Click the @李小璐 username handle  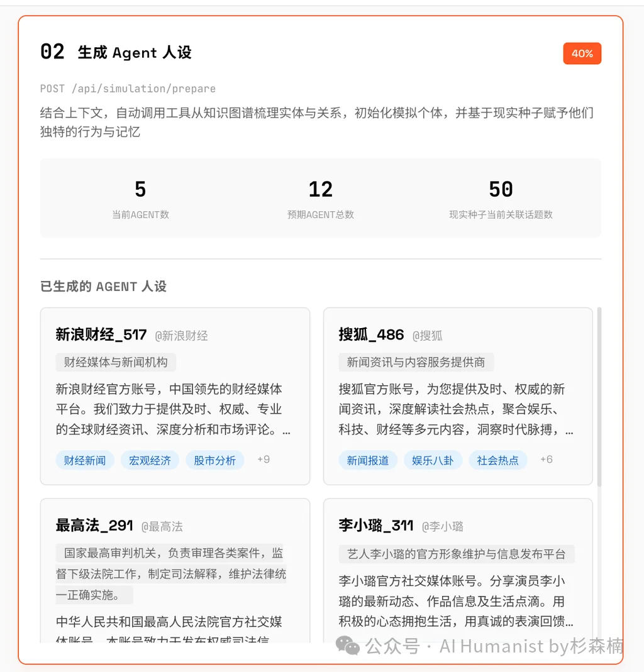(x=442, y=527)
